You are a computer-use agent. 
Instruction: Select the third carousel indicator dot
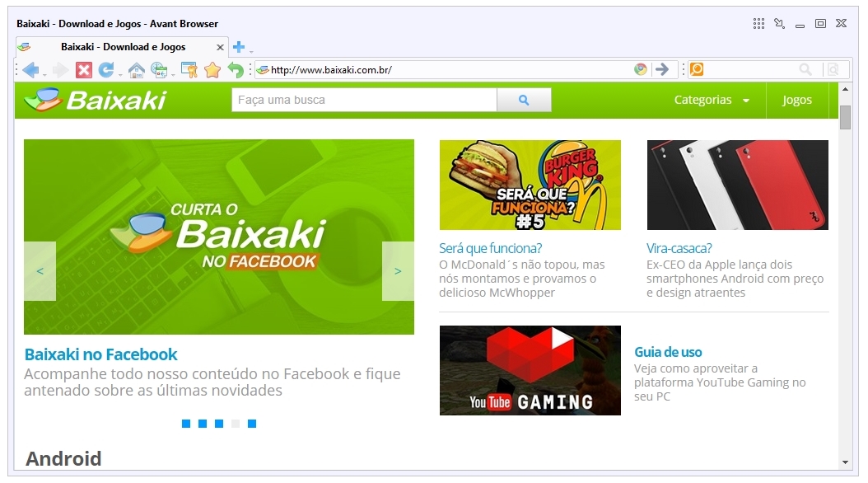[219, 424]
